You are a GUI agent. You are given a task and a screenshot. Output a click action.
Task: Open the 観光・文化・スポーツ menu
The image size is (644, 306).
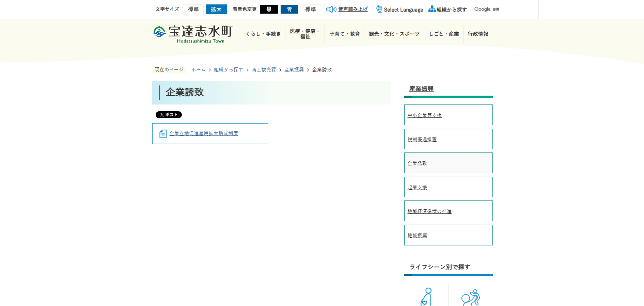pyautogui.click(x=394, y=34)
